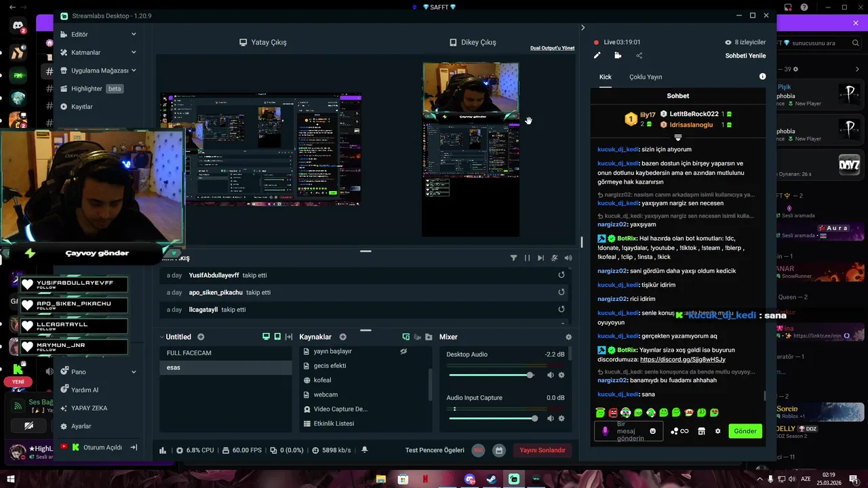Open chat info icon
Screen dimensions: 868x488
pyautogui.click(x=762, y=77)
